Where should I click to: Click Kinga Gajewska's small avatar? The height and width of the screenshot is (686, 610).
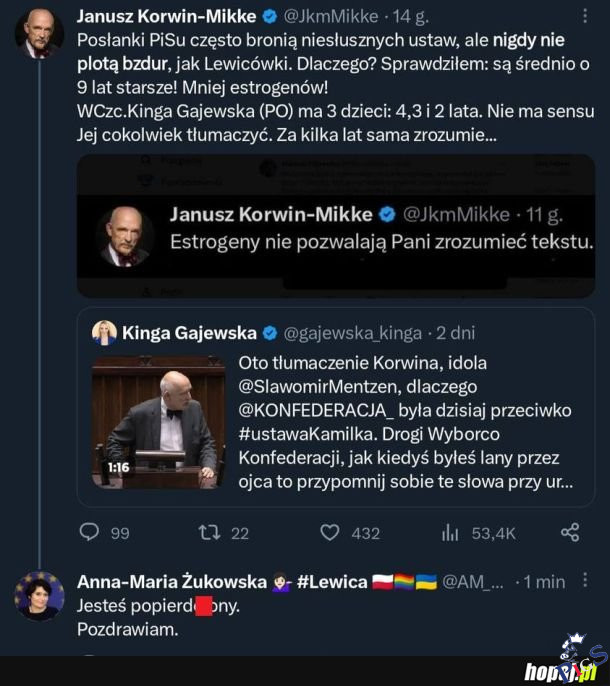point(104,333)
